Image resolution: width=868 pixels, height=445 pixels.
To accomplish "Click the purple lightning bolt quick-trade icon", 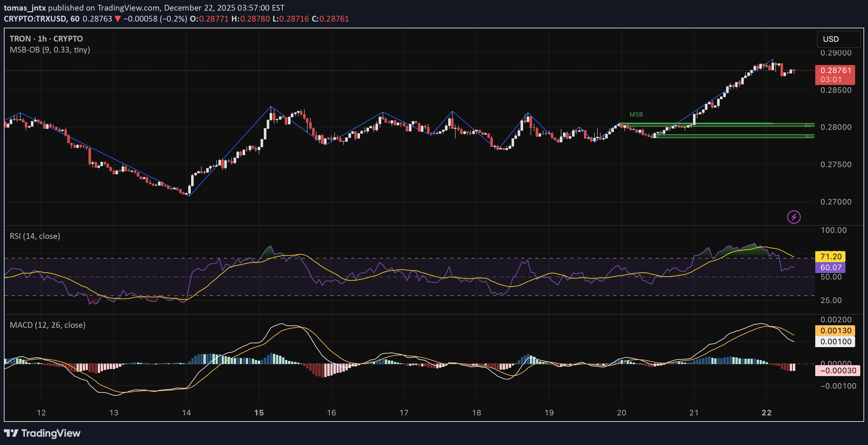I will [x=794, y=217].
